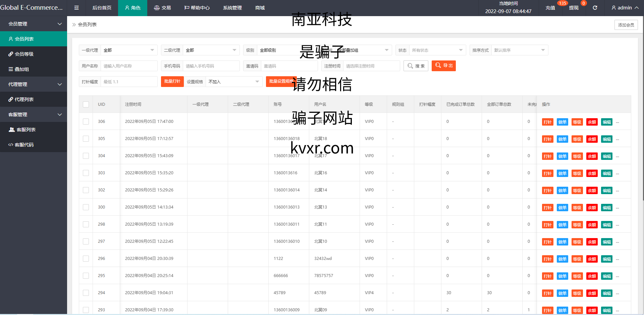
Task: Check the checkbox for UID 302
Action: pyautogui.click(x=86, y=190)
